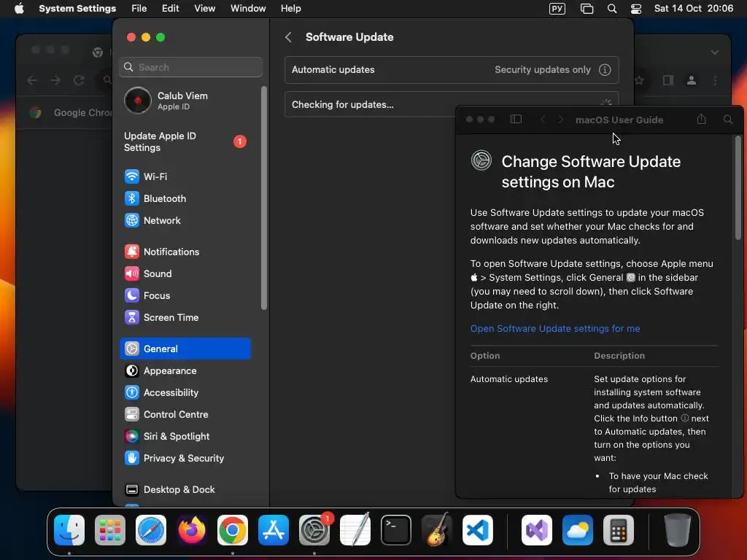Click the settings Search field
Screen dimensions: 747x560
[190, 67]
